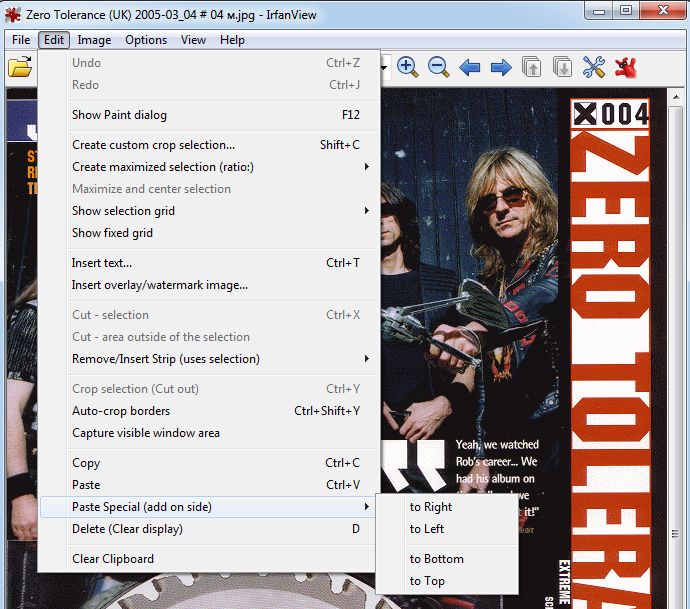Open the File menu

(21, 40)
